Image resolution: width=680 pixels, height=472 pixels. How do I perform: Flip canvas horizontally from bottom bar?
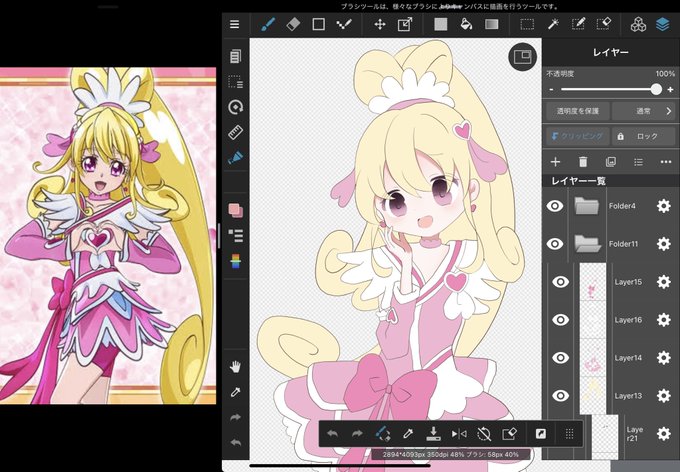pyautogui.click(x=459, y=433)
